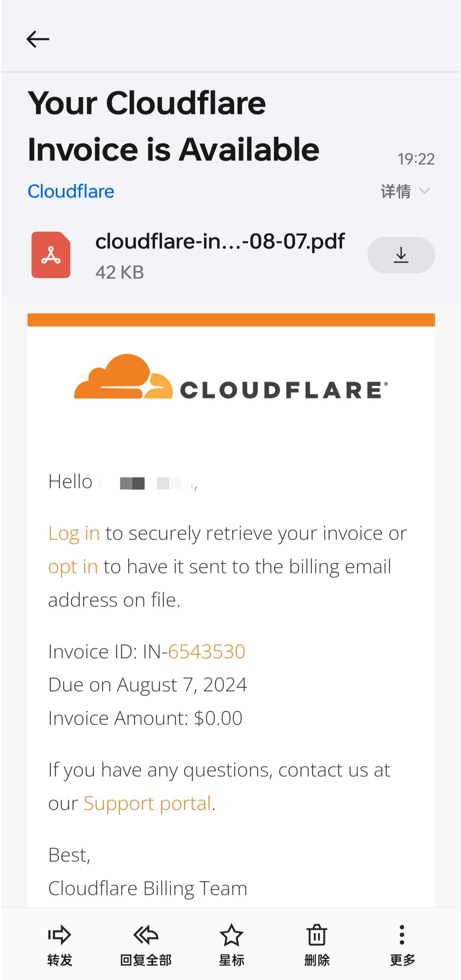Go back using the arrow icon

pos(38,39)
